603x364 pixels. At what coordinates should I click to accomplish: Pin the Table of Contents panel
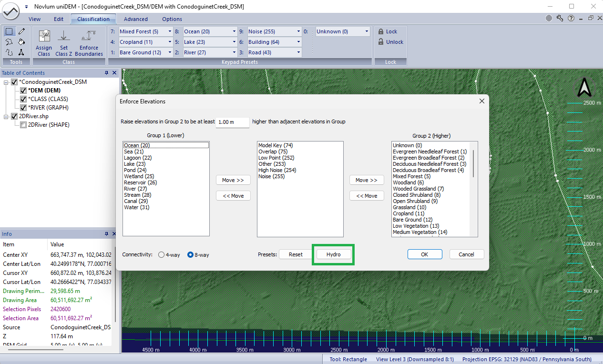pos(107,73)
